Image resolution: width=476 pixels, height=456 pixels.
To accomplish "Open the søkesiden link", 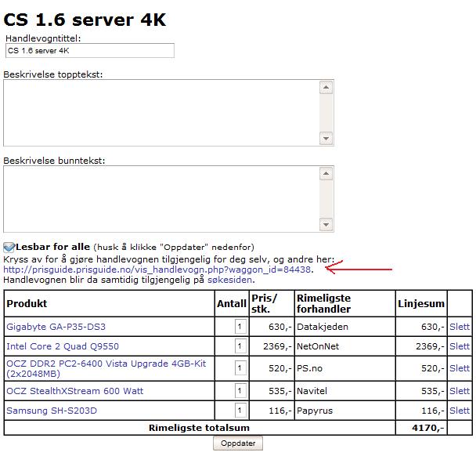I will click(x=230, y=280).
